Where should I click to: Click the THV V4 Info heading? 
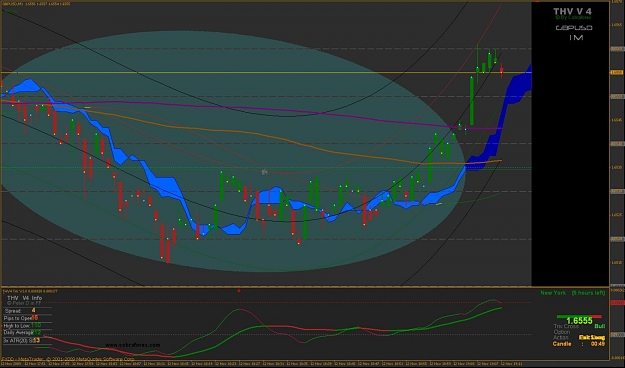pos(24,298)
